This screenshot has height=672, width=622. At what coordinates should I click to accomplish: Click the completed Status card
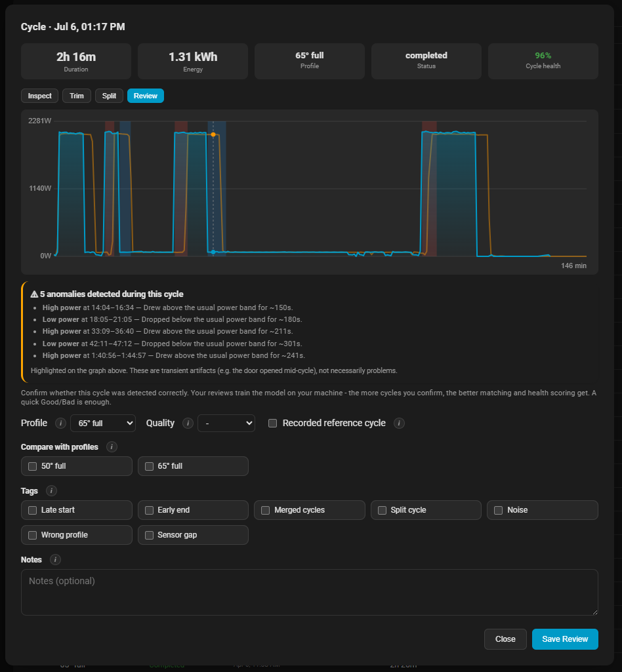426,61
